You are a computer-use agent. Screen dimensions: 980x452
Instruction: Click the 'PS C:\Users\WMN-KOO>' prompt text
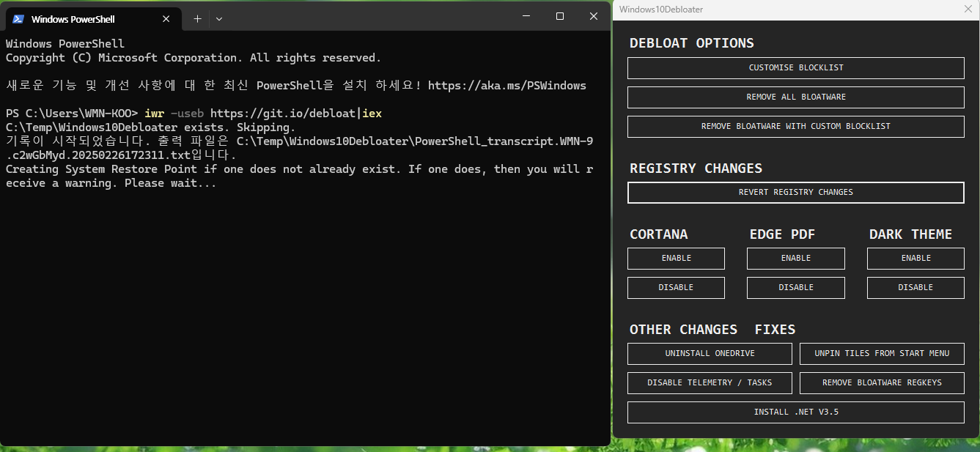pos(72,114)
